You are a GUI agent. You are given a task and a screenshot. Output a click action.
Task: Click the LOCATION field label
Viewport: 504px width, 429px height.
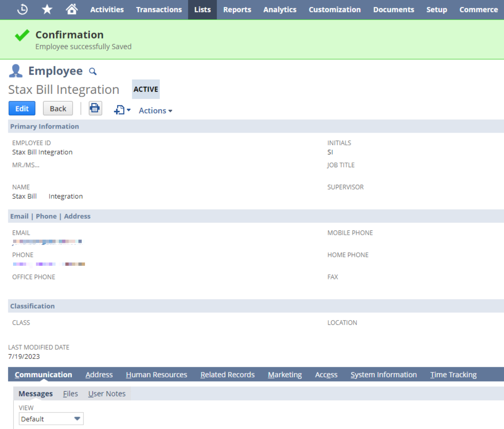pyautogui.click(x=342, y=323)
